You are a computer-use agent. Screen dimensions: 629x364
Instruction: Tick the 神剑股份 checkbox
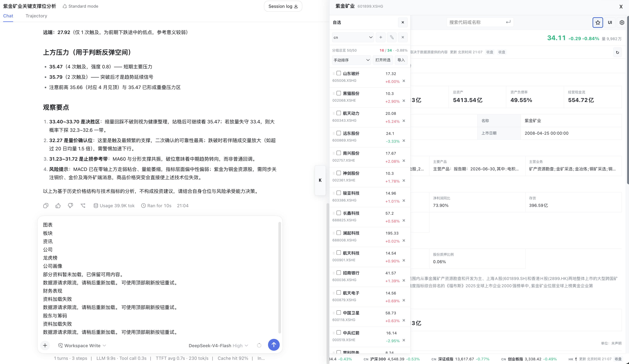click(x=339, y=173)
